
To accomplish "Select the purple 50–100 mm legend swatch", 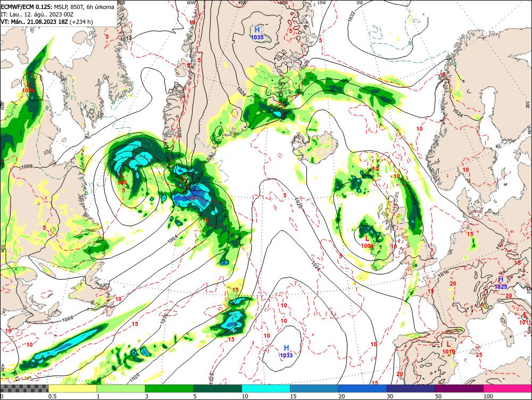I will tap(459, 388).
